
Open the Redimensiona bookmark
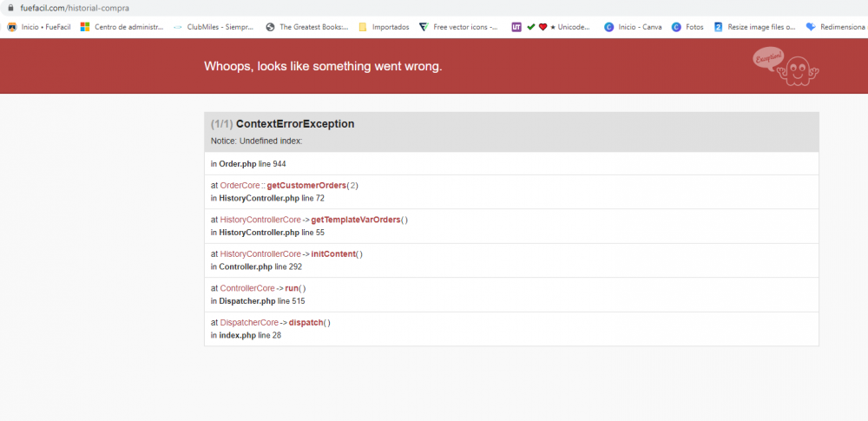click(836, 27)
